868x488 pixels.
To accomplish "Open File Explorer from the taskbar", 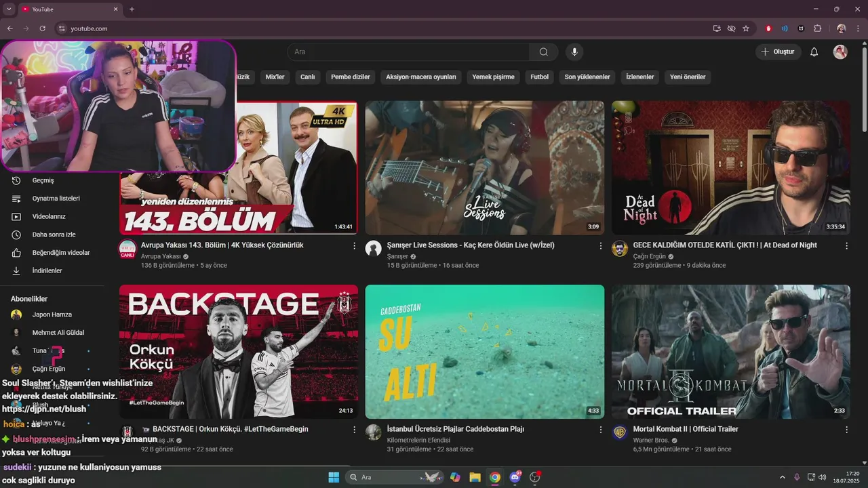I will 475,477.
